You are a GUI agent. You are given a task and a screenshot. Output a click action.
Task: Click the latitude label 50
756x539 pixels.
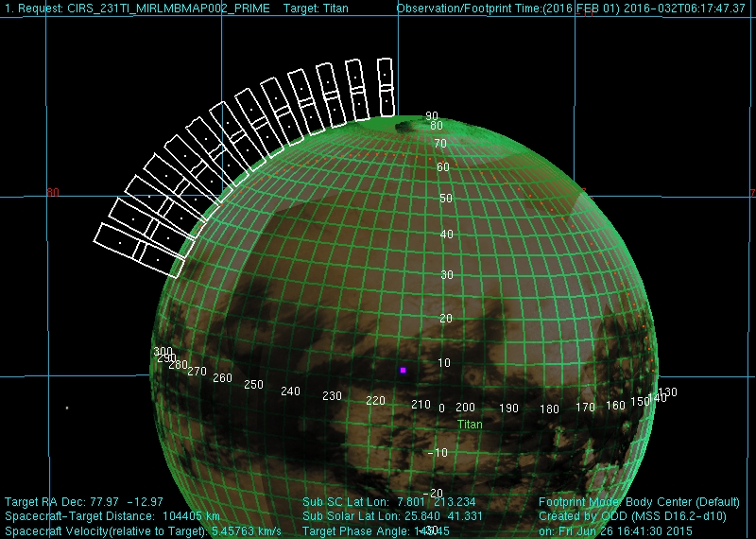click(446, 198)
